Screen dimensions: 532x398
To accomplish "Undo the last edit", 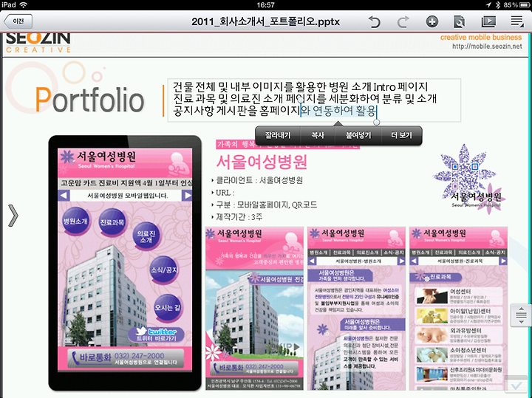I will click(x=375, y=22).
